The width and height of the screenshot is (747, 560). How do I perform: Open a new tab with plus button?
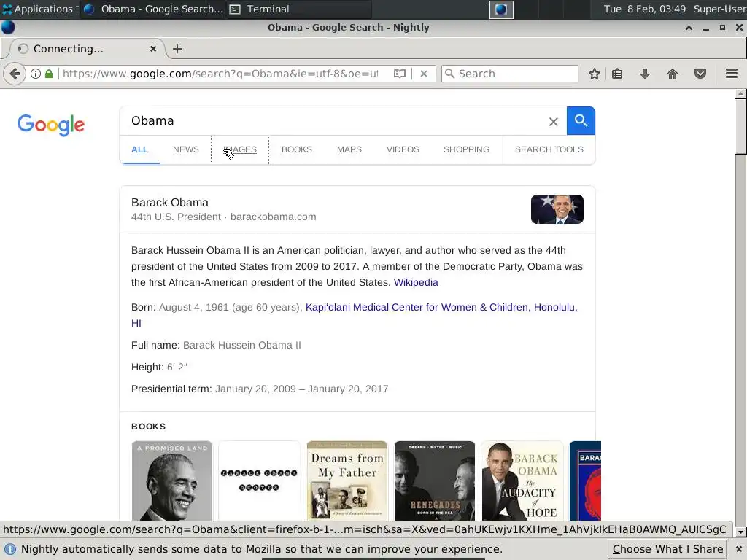[177, 49]
